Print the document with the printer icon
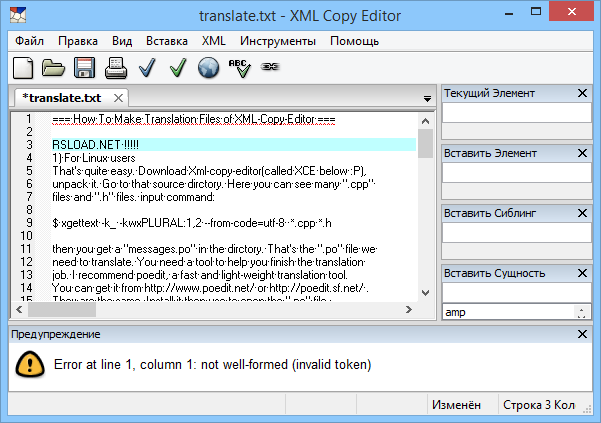 pyautogui.click(x=116, y=68)
